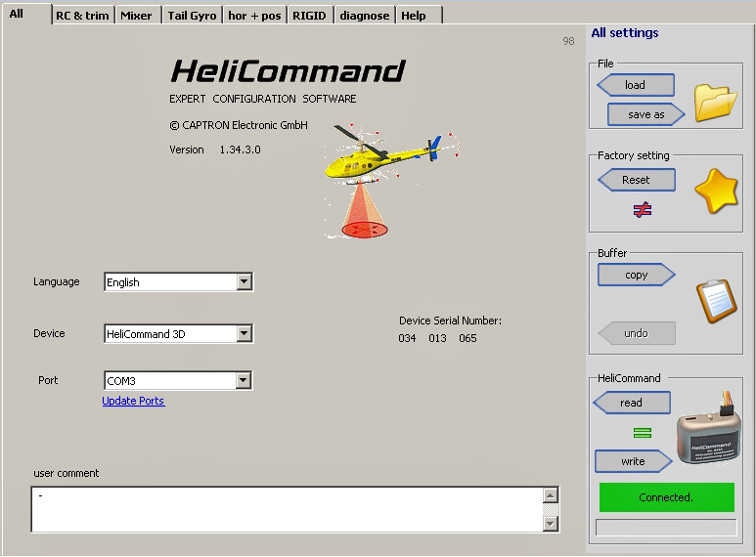Click the gold star factory setting icon

coord(717,192)
